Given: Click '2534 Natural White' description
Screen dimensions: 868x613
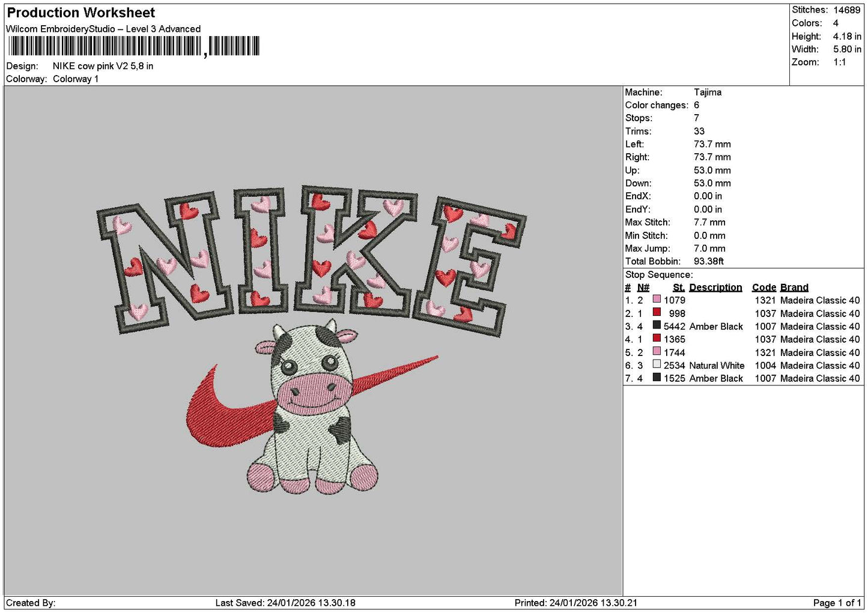Looking at the screenshot, I should 704,366.
